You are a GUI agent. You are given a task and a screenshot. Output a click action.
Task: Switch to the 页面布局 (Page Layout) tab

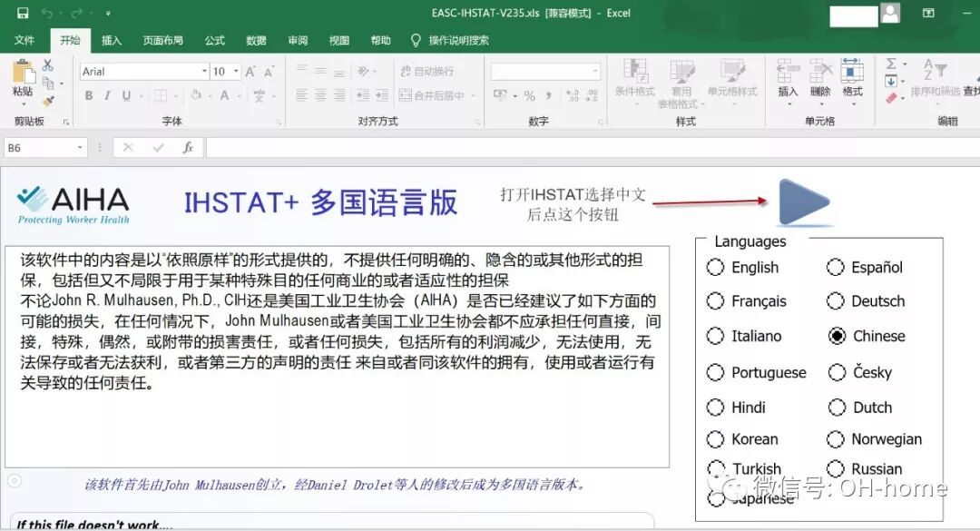163,40
